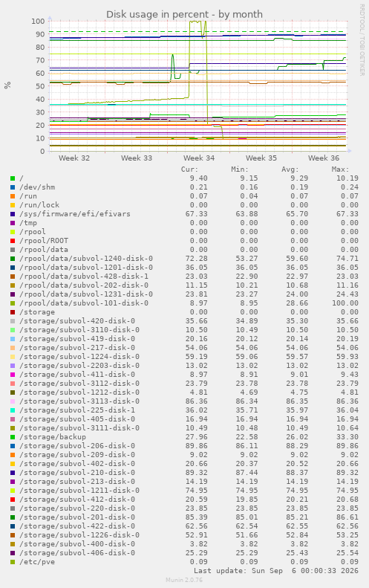Click the 89.86 Cur value for subvol-206-disk-0
The height and width of the screenshot is (588, 369).
click(x=196, y=446)
